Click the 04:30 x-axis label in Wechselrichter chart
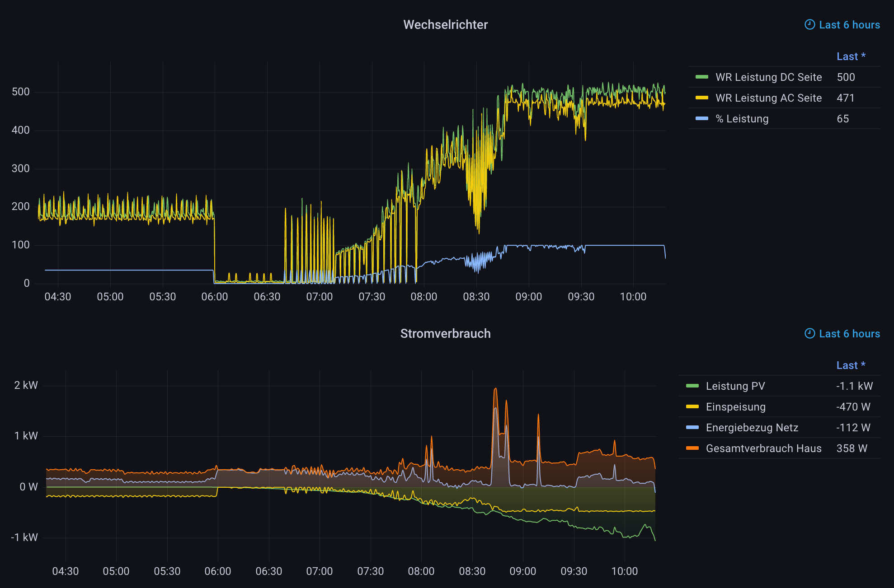This screenshot has width=894, height=588. pos(58,297)
